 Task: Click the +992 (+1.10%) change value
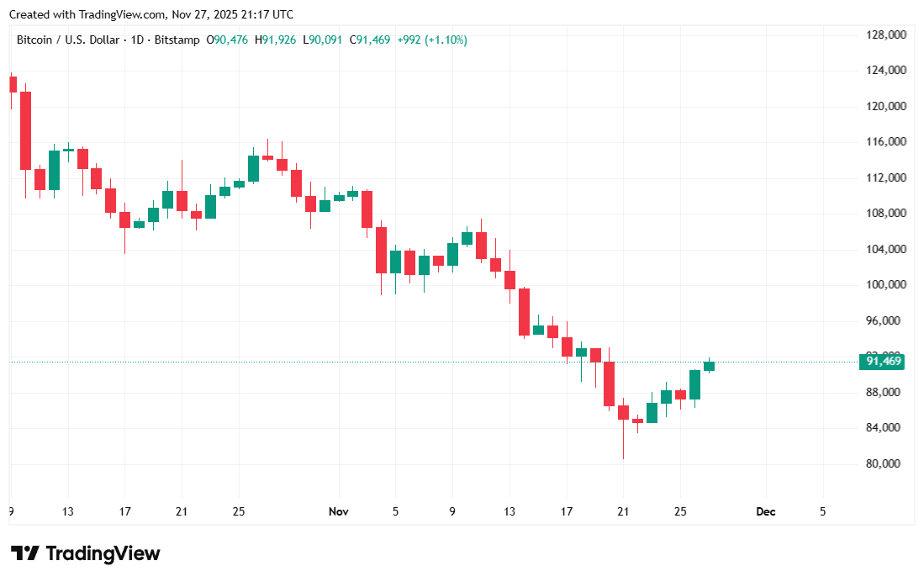click(x=432, y=40)
